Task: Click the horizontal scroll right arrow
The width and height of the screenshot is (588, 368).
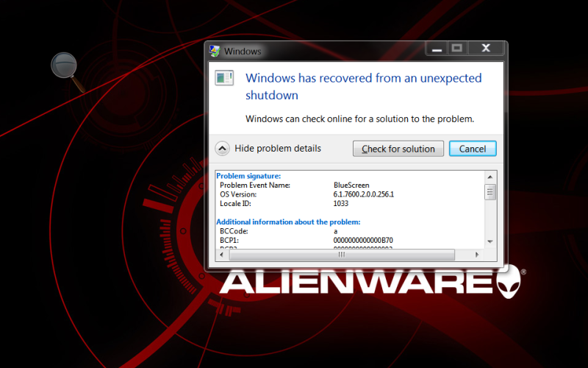Action: click(x=477, y=255)
